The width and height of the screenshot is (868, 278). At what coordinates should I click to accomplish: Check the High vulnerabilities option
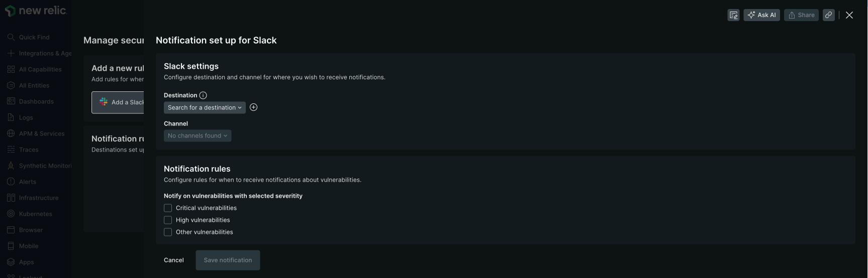pos(168,220)
